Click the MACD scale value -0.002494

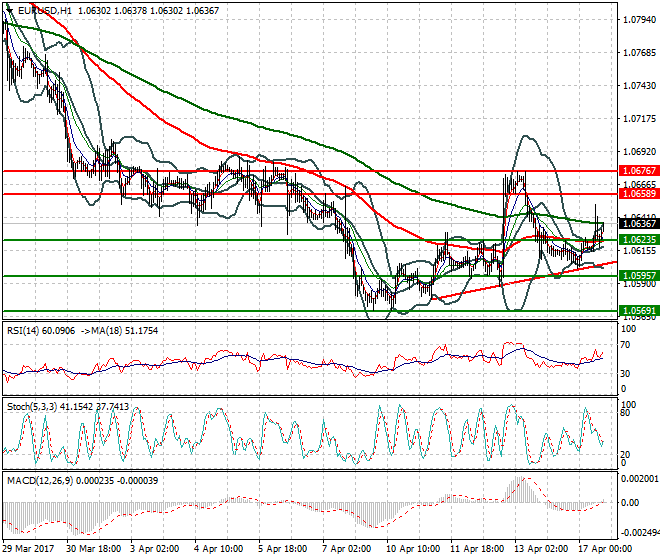pos(640,533)
